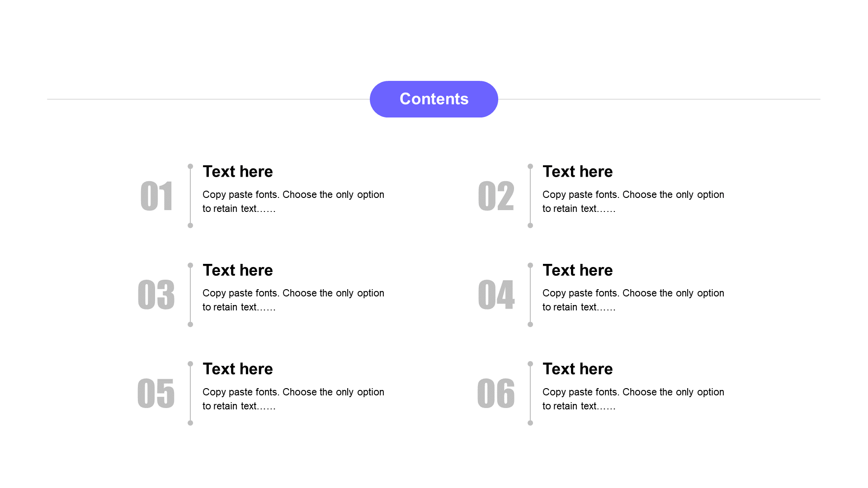
Task: Click the description paragraph under section 01
Action: point(293,202)
